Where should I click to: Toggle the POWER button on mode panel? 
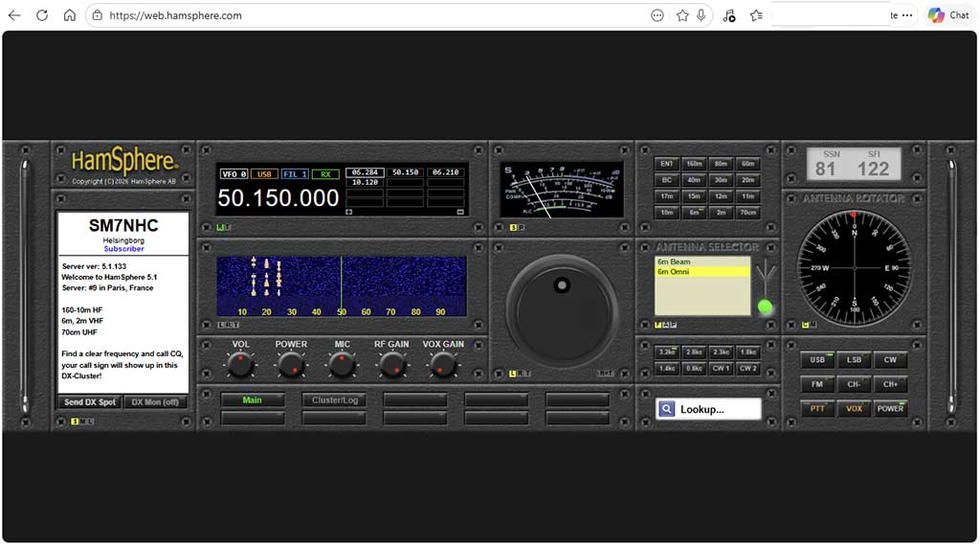[x=890, y=409]
